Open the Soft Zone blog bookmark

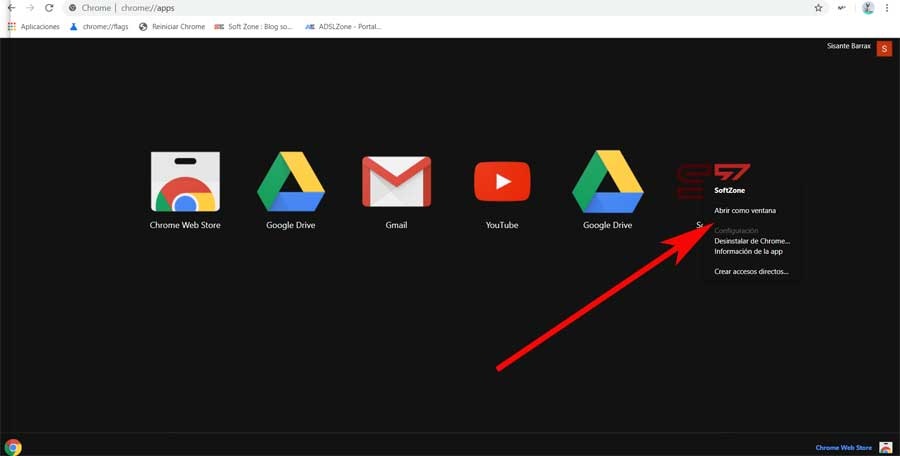pyautogui.click(x=254, y=26)
